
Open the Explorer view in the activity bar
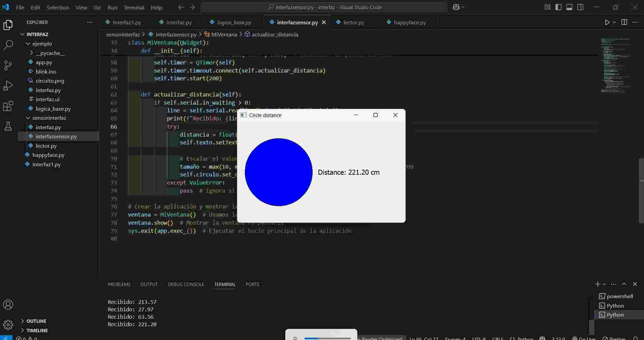click(x=8, y=25)
